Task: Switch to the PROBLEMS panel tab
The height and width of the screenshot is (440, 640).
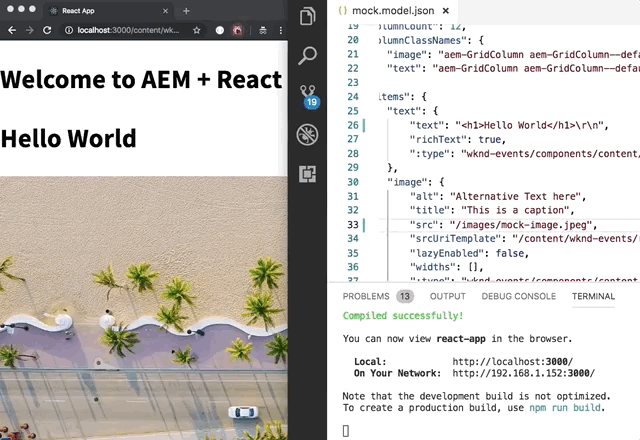Action: tap(366, 296)
